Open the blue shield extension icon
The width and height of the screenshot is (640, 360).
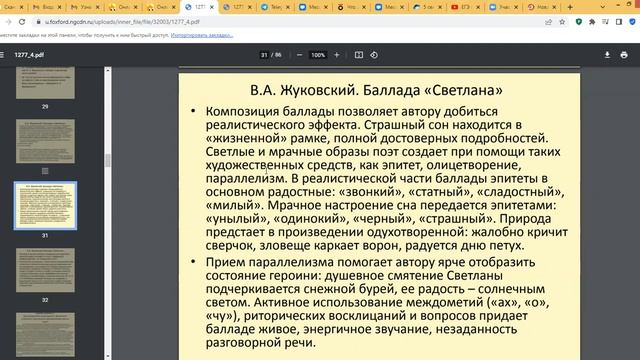pos(632,22)
